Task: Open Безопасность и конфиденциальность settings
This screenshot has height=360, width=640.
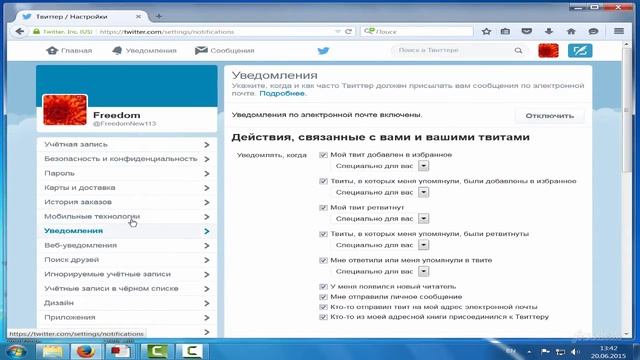Action: coord(127,159)
